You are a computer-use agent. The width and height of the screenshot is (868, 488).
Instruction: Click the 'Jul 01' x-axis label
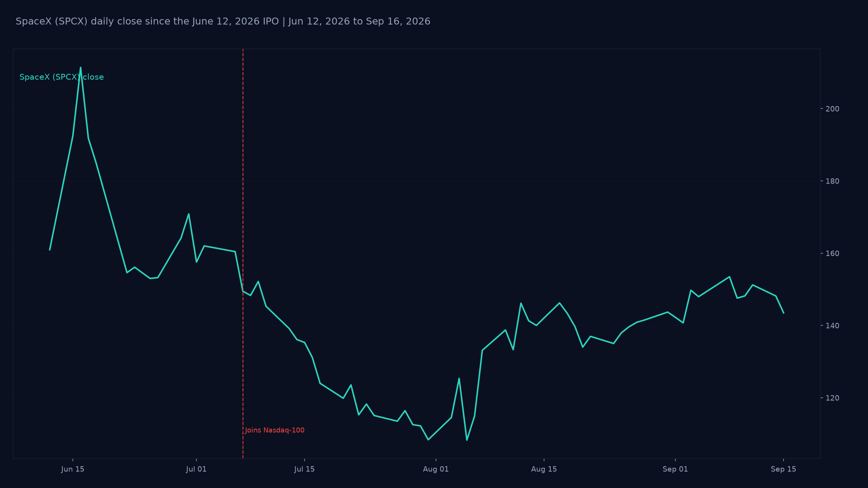pyautogui.click(x=196, y=469)
